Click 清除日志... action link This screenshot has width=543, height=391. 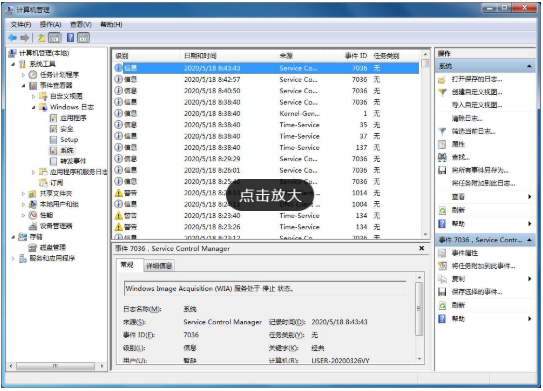pyautogui.click(x=467, y=118)
